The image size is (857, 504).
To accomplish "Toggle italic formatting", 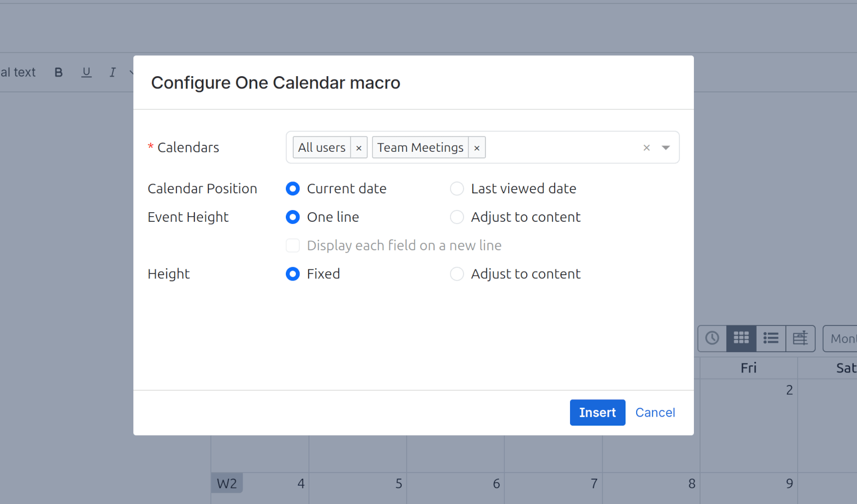I will coord(112,72).
